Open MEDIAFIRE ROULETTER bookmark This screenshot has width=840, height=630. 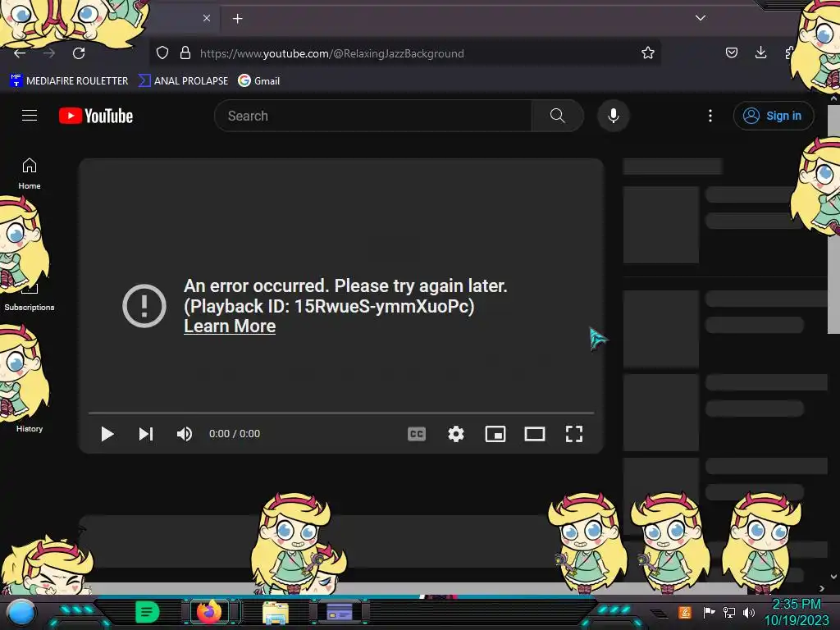69,81
